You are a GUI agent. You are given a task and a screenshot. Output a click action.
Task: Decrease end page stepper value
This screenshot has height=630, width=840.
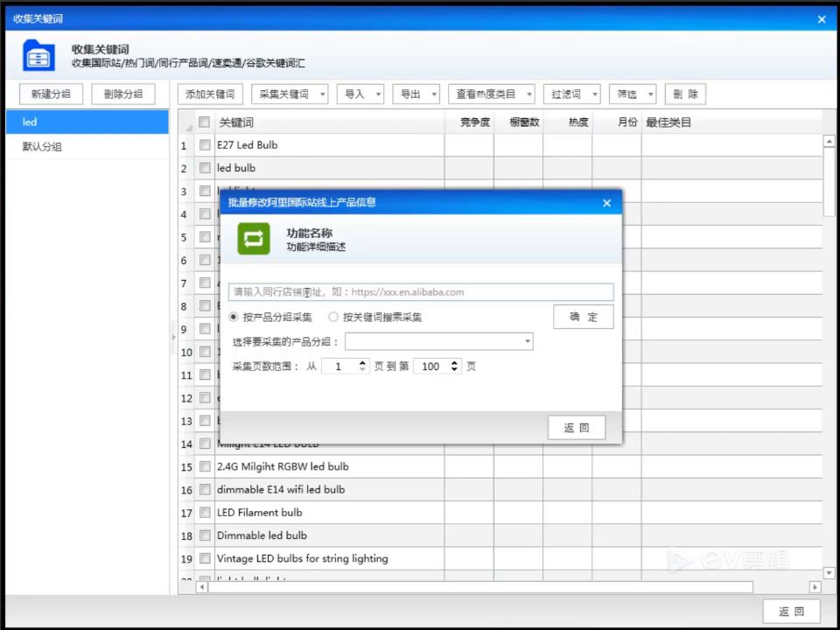pyautogui.click(x=454, y=369)
